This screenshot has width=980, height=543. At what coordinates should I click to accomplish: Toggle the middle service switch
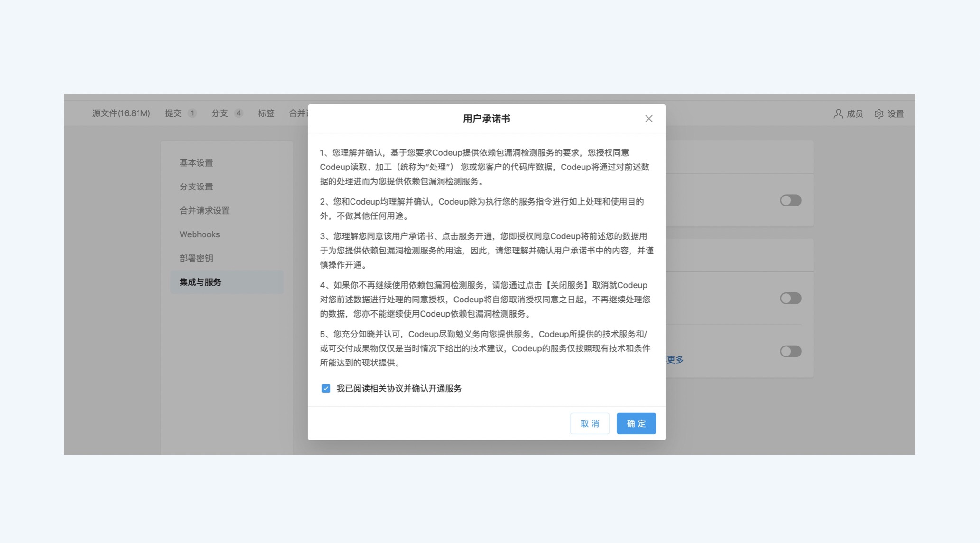tap(791, 298)
